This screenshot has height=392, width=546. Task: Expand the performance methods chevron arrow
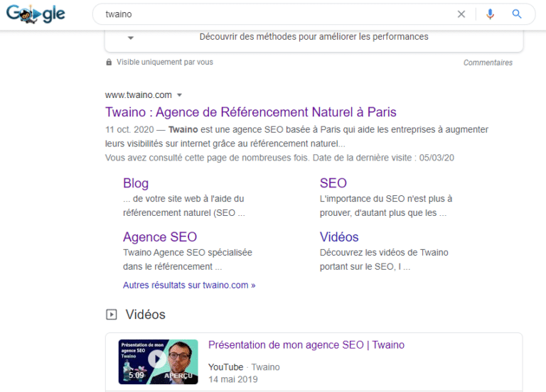point(131,38)
